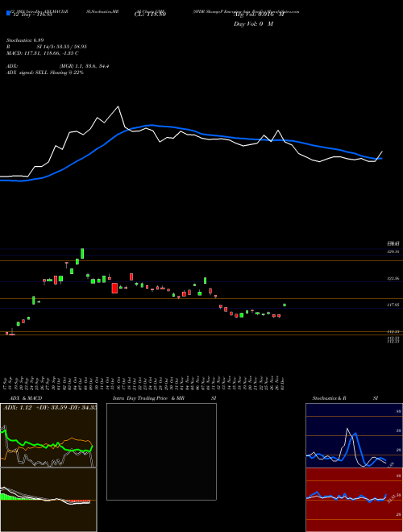Click the peak of the white price line

(x=118, y=106)
